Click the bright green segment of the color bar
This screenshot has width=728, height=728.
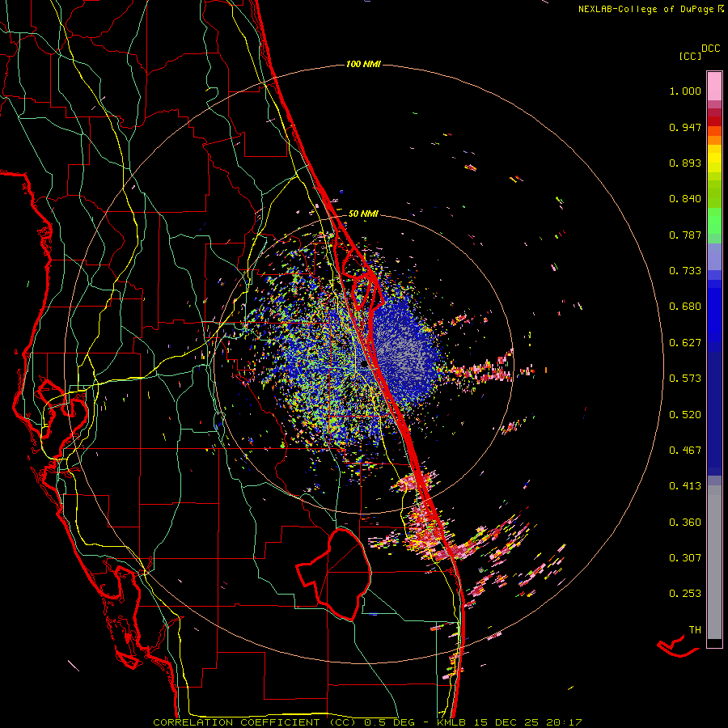(714, 221)
